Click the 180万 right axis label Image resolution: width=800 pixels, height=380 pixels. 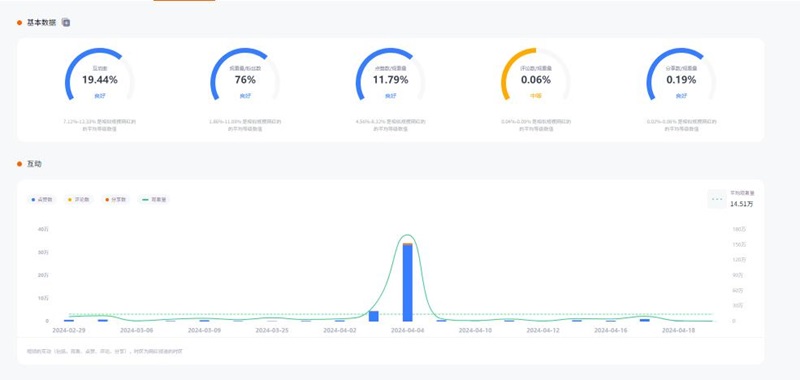(739, 230)
